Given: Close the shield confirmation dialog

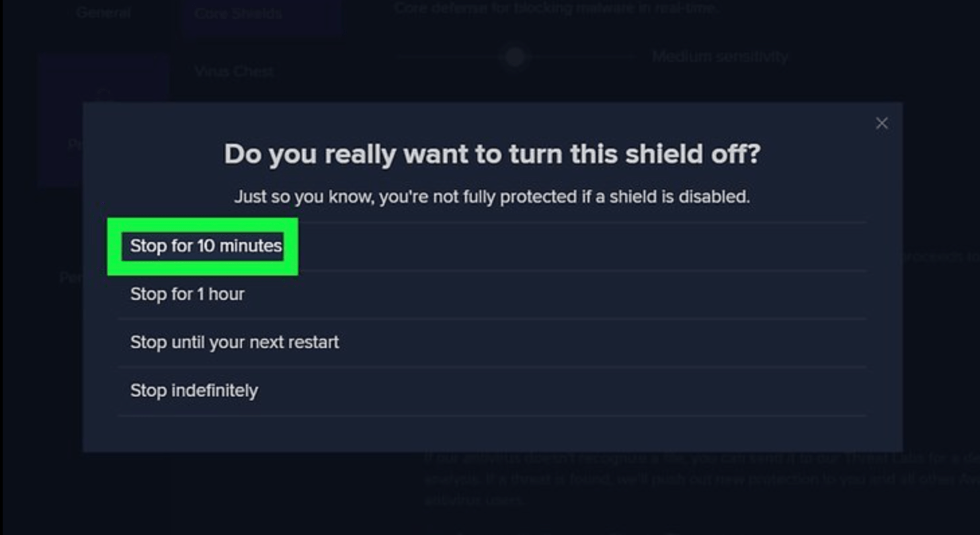Looking at the screenshot, I should coord(881,123).
